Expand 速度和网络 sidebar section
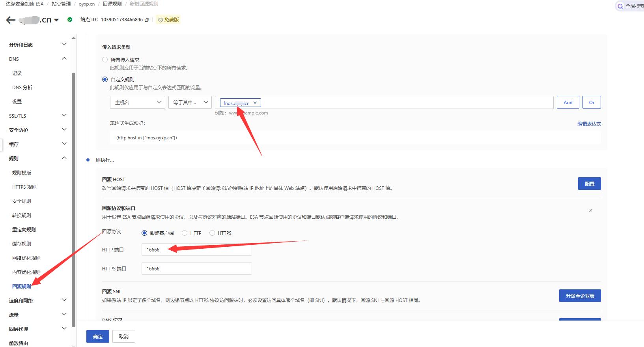 [x=64, y=300]
